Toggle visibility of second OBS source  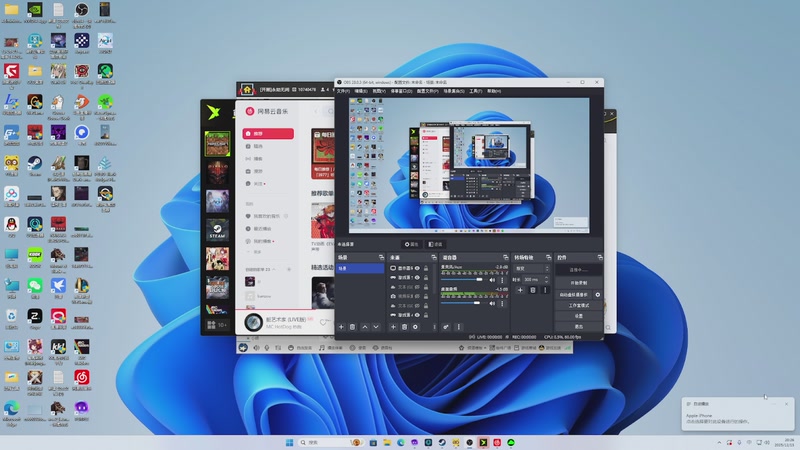point(417,278)
